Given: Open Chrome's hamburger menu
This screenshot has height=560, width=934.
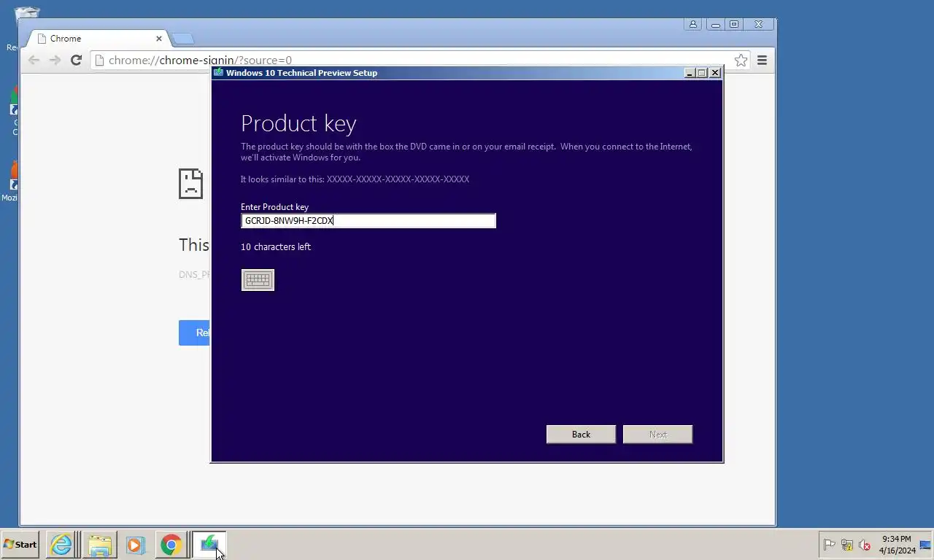Looking at the screenshot, I should [762, 61].
